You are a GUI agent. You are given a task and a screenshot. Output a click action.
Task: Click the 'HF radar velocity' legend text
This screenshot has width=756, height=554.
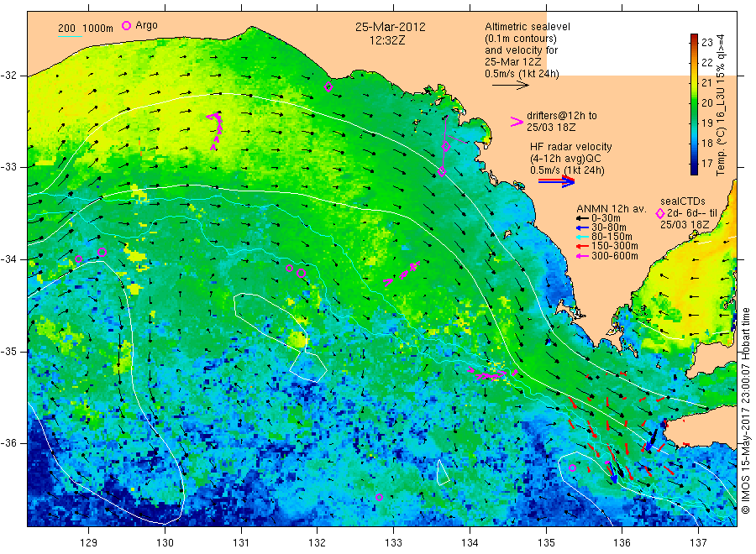571,146
